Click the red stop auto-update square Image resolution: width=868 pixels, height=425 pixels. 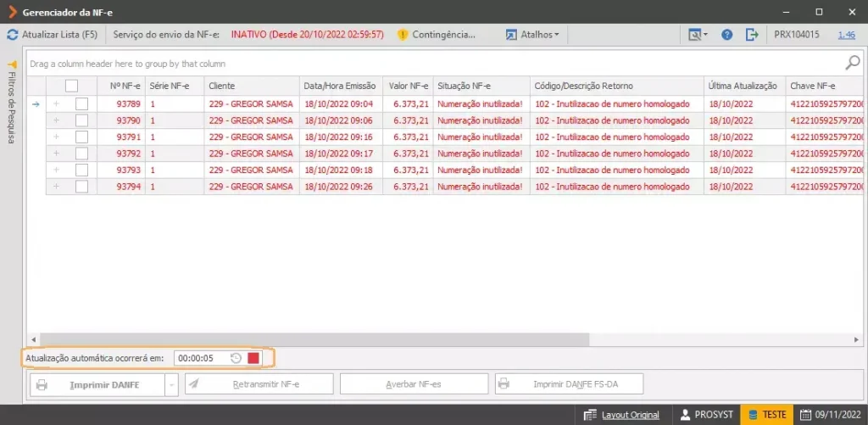tap(253, 358)
